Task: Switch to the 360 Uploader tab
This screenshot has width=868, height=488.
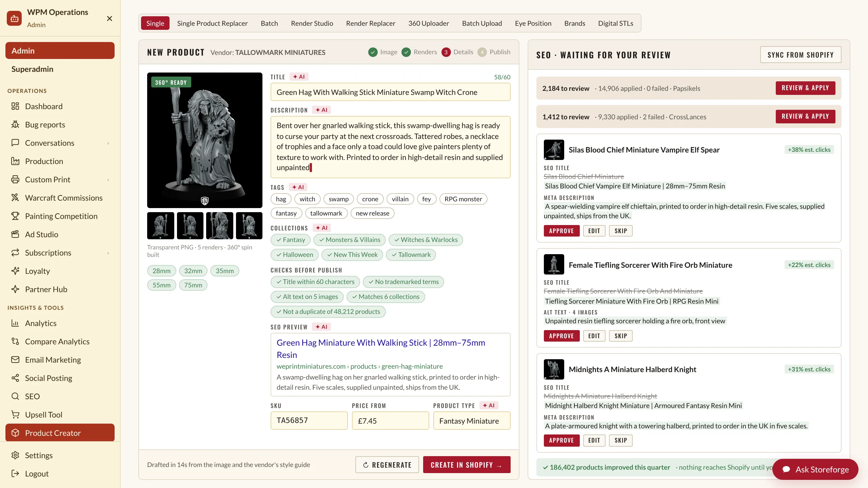Action: click(x=429, y=23)
